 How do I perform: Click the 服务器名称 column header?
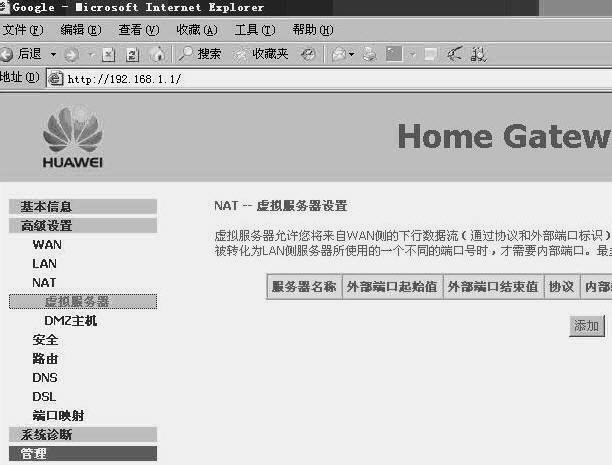304,287
